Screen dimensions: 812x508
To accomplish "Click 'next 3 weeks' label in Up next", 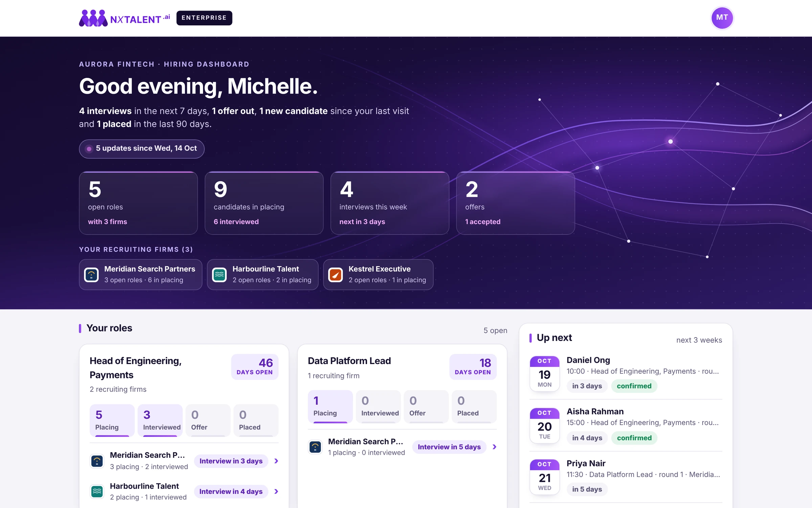I will pyautogui.click(x=699, y=340).
